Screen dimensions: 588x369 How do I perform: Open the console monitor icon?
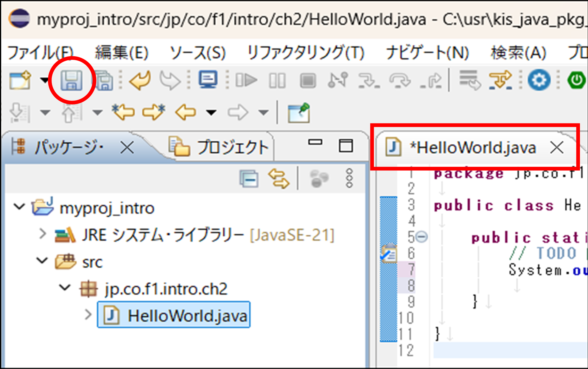pos(208,80)
